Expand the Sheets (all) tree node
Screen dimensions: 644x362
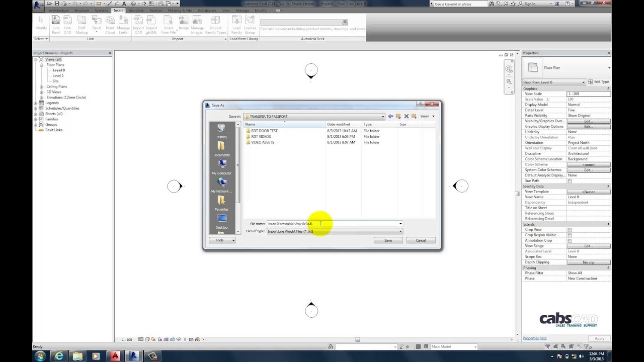point(35,114)
